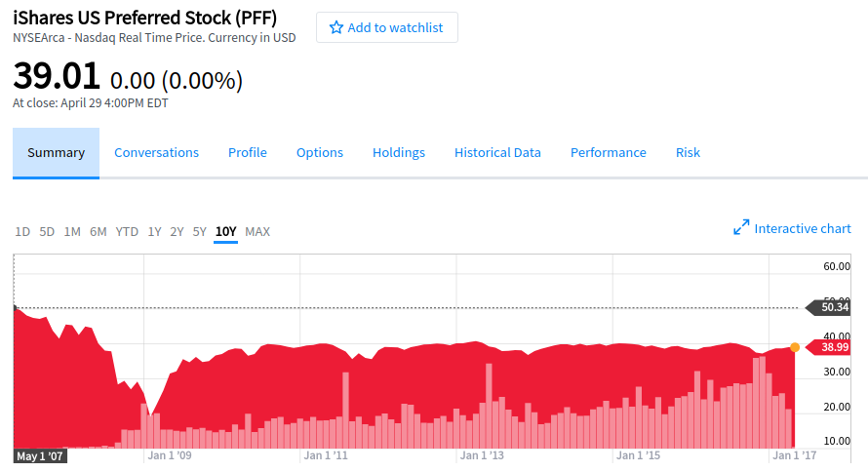Image resolution: width=868 pixels, height=472 pixels.
Task: Open Historical Data tab
Action: 497,153
